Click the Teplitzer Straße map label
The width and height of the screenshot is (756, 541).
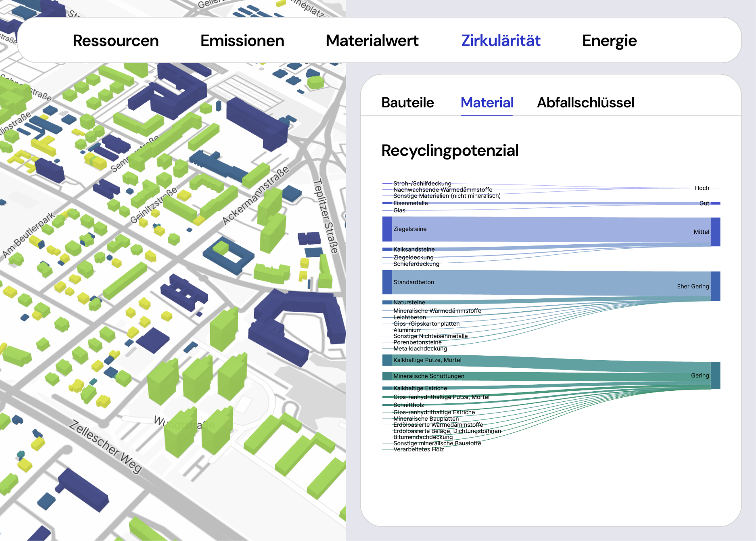coord(326,216)
